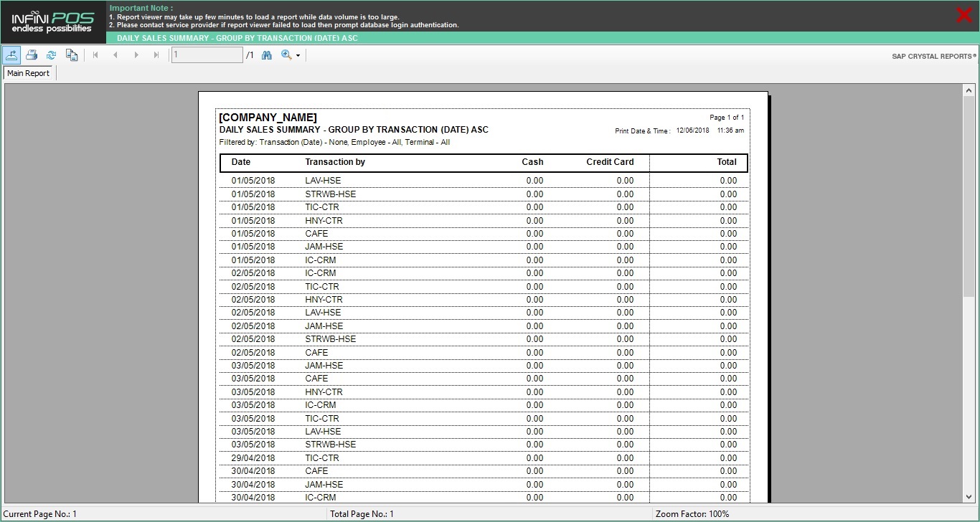Click the Daily Sales Summary green title bar
The width and height of the screenshot is (980, 522).
click(543, 38)
